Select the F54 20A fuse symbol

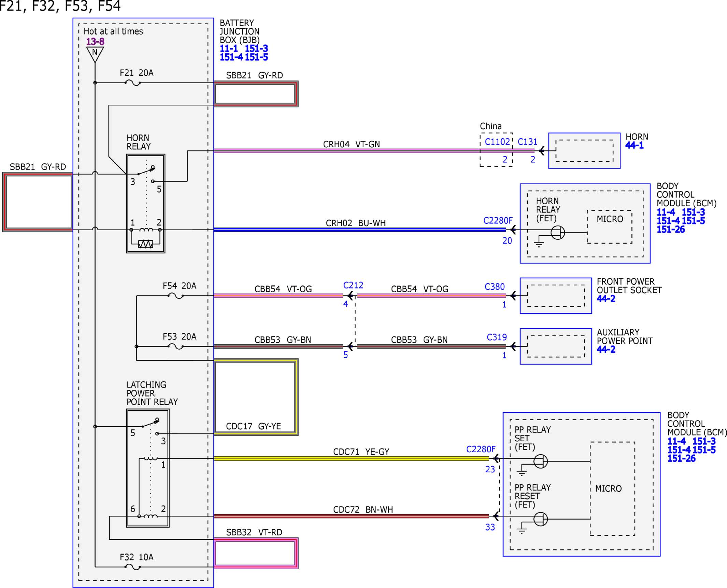[176, 296]
